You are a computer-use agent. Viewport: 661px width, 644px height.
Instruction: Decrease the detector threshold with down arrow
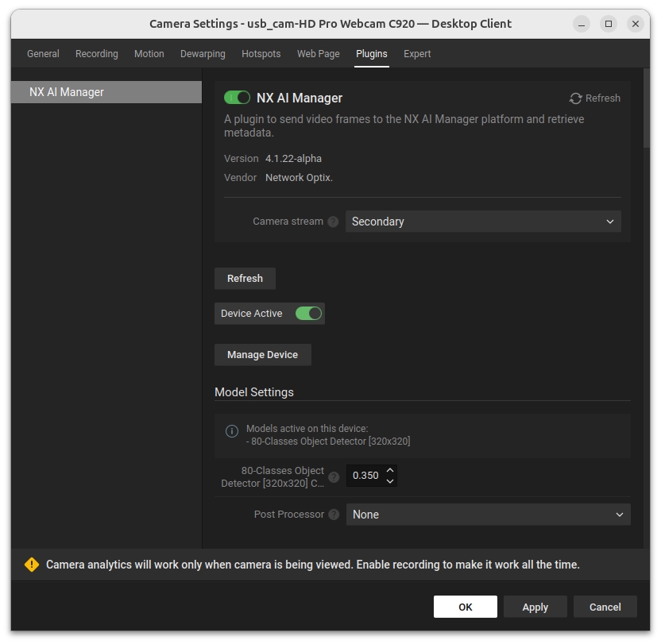tap(389, 481)
